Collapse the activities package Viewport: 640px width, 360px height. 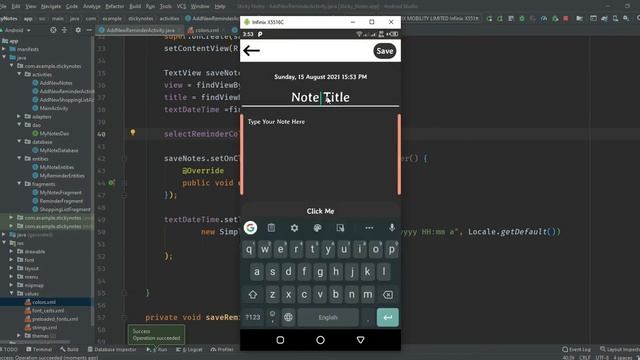[19, 74]
